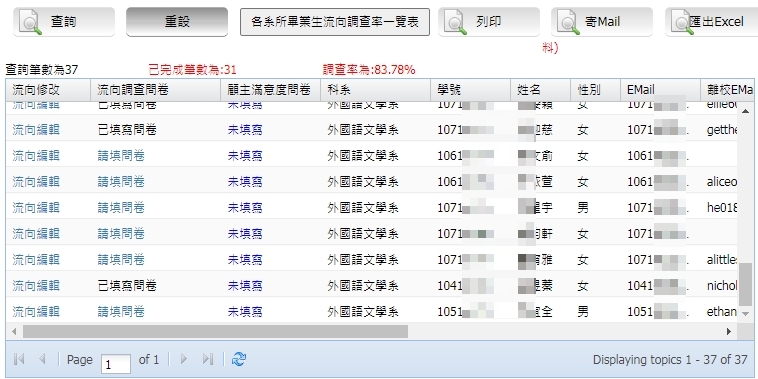Click 未填寫 in the nichol row
758x379 pixels.
[x=245, y=286]
